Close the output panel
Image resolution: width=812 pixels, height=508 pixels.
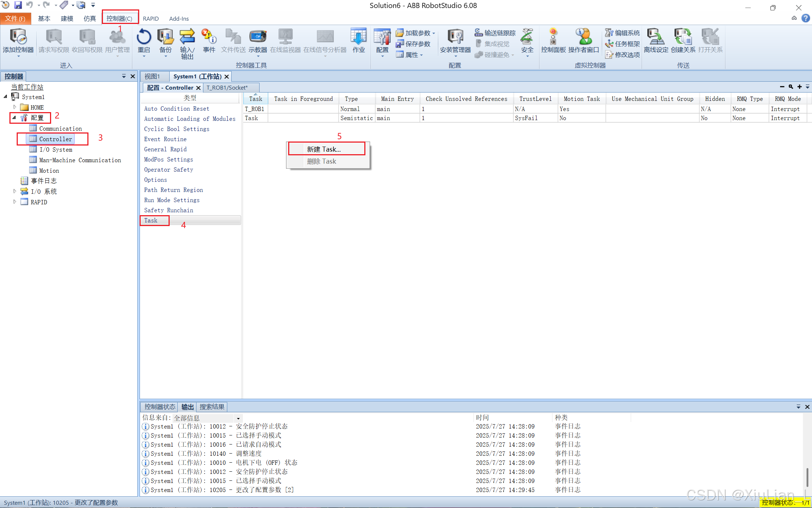coord(807,407)
